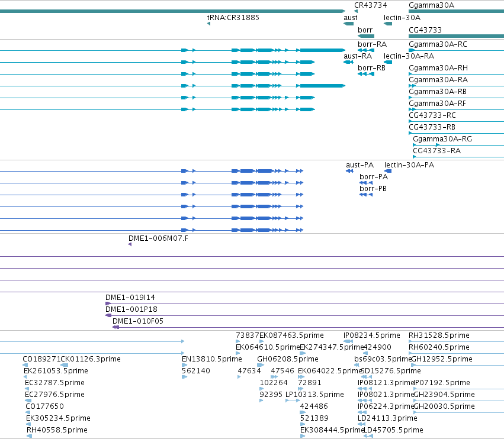Viewport: 504px width, 439px height.
Task: Click the borr-PA protein label
Action: coord(374,177)
